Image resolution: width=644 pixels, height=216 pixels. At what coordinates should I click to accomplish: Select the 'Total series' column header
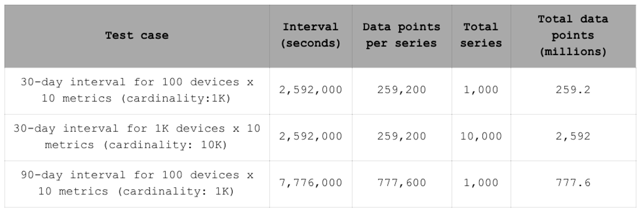(x=481, y=36)
